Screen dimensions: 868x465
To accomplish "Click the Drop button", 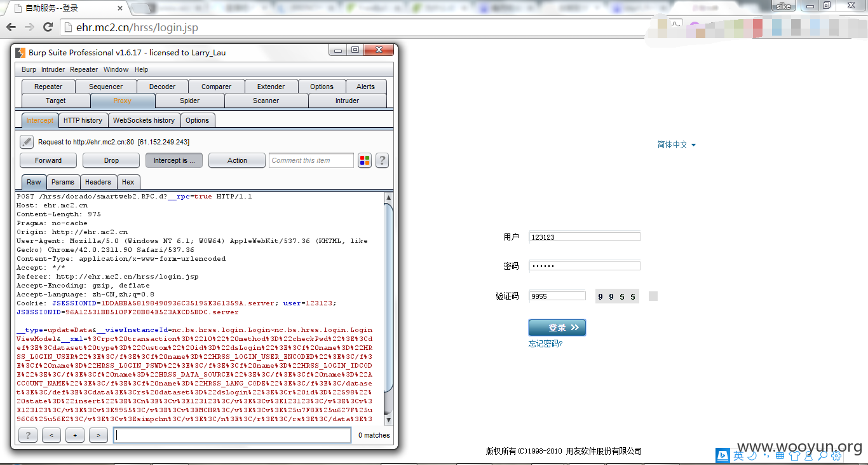I will (111, 160).
